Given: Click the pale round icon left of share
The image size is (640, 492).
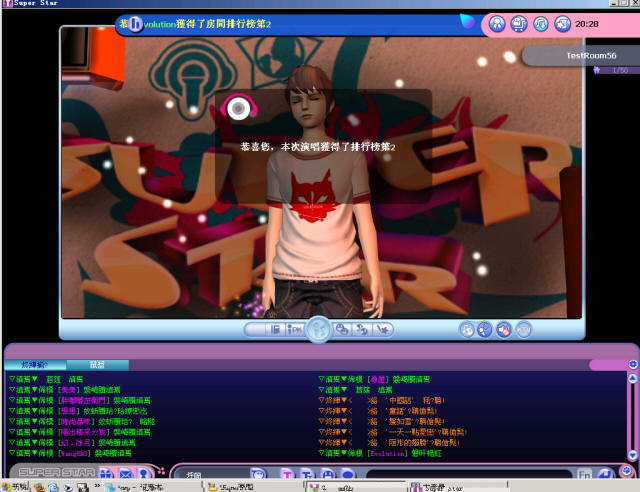Looking at the screenshot, I should [467, 330].
